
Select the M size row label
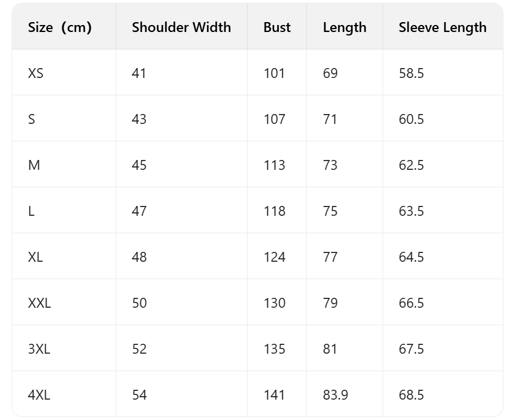[34, 165]
